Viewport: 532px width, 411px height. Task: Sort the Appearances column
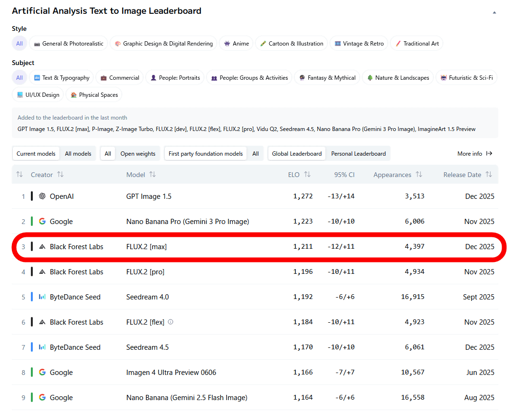[418, 175]
